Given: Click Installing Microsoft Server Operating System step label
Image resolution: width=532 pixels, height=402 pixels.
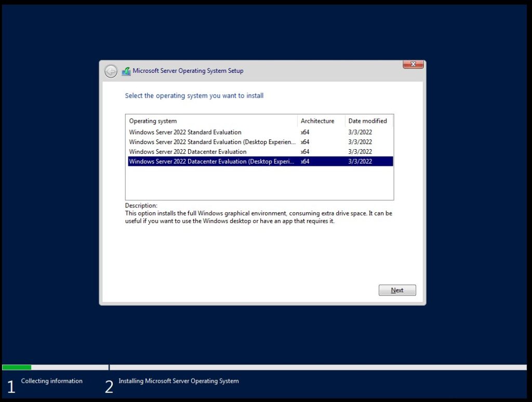Looking at the screenshot, I should [179, 381].
